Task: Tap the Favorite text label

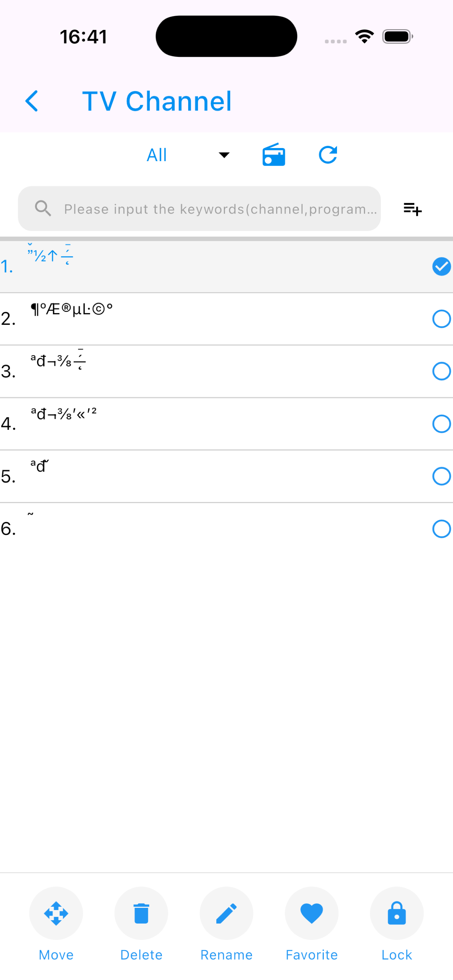Action: coord(312,955)
